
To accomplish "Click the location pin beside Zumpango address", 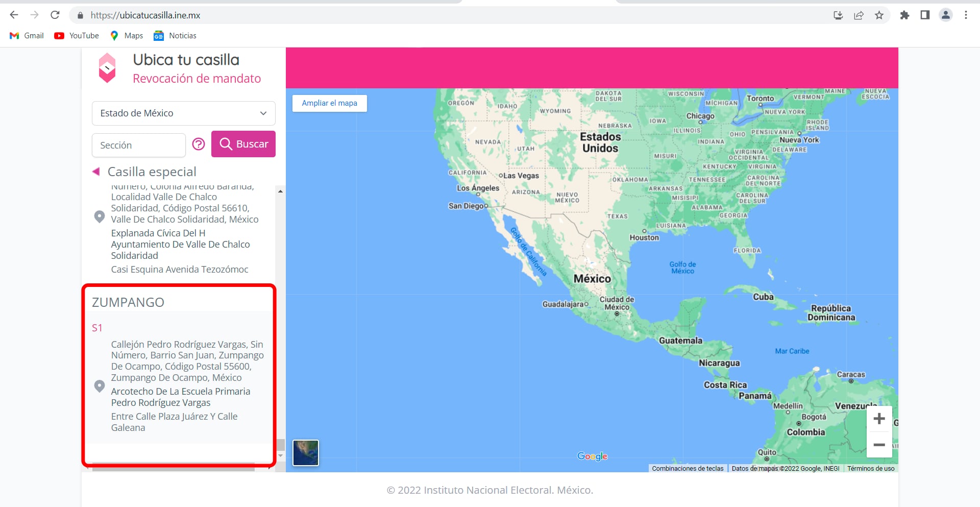I will [x=100, y=386].
